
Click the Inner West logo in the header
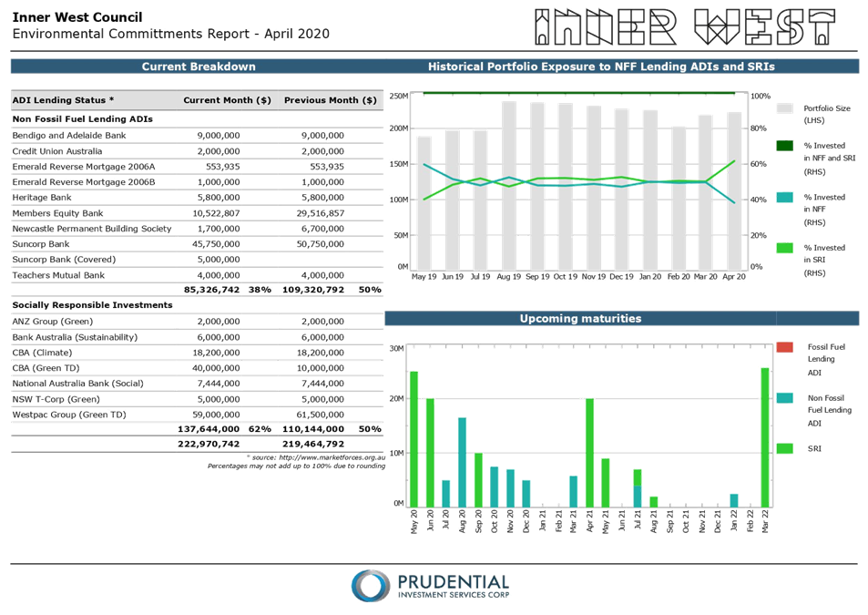pyautogui.click(x=685, y=26)
